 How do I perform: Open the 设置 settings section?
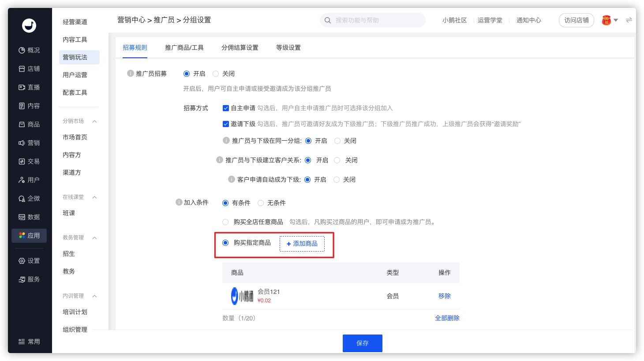[29, 261]
